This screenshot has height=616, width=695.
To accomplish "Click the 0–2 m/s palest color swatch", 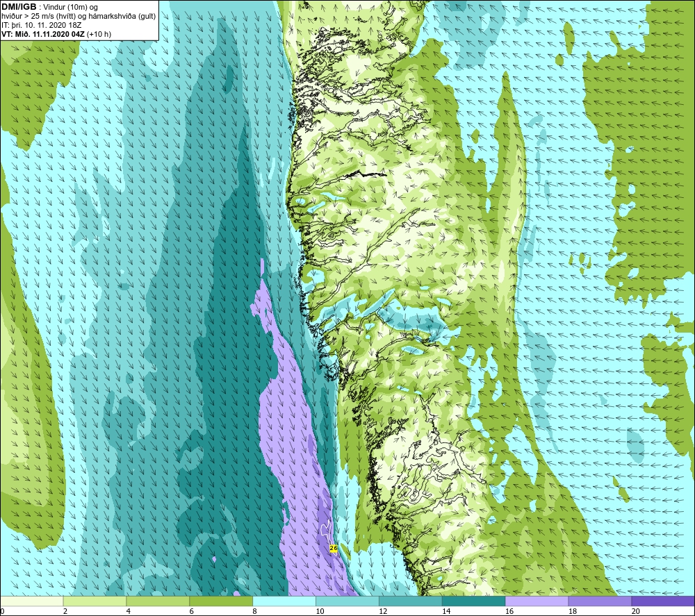I will pos(31,601).
